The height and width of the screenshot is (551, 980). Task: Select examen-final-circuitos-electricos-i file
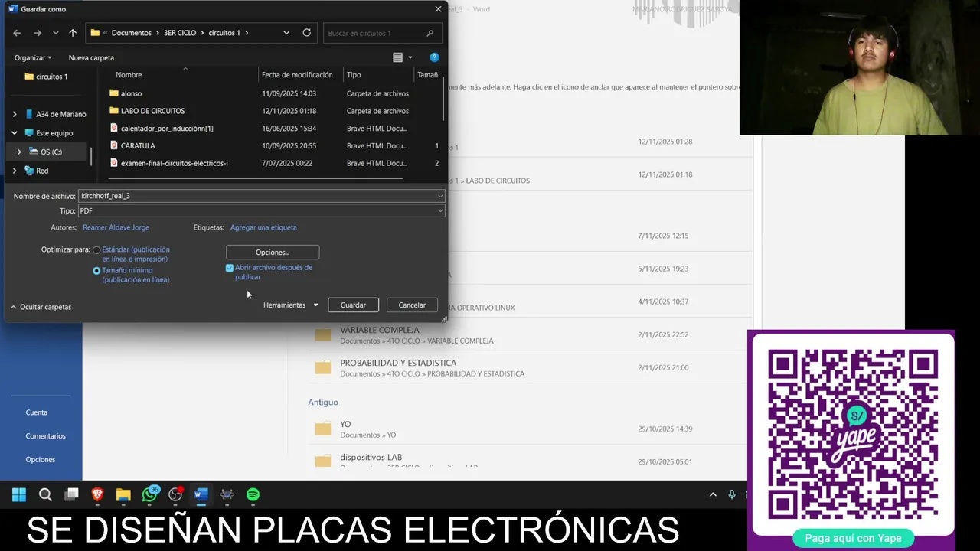coord(175,163)
